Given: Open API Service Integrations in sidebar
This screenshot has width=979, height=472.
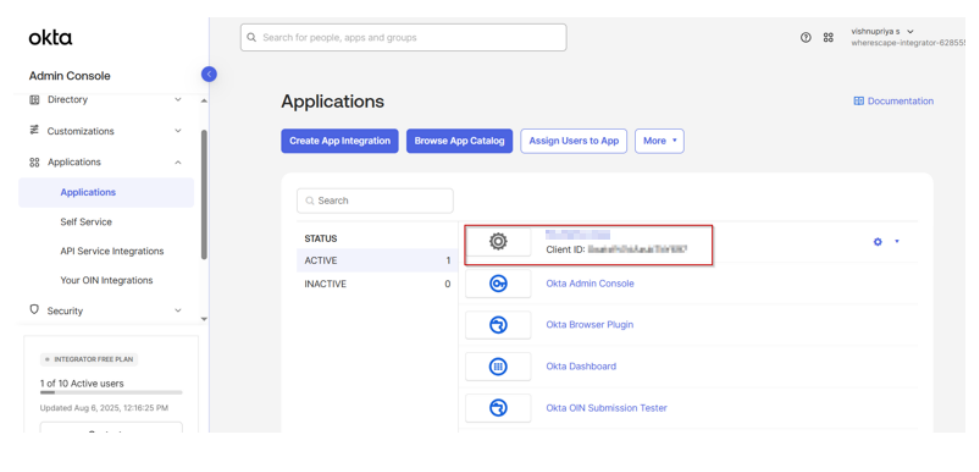Looking at the screenshot, I should click(112, 251).
